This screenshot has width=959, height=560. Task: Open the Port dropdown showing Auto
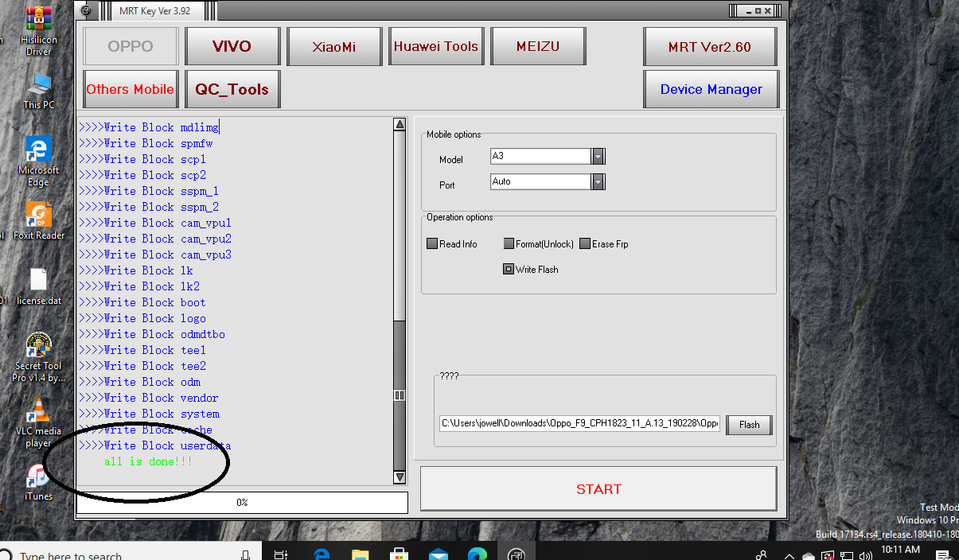point(598,182)
